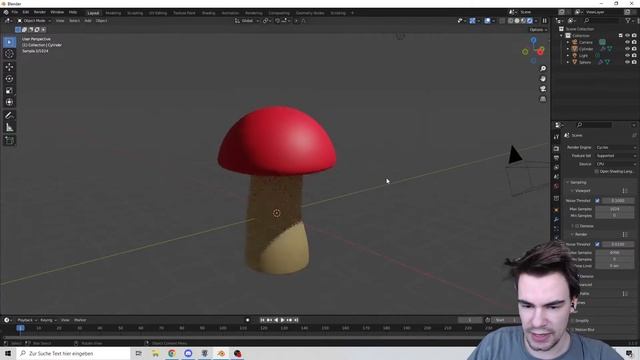This screenshot has width=640, height=360.
Task: Select the Annotate tool
Action: pos(9,116)
